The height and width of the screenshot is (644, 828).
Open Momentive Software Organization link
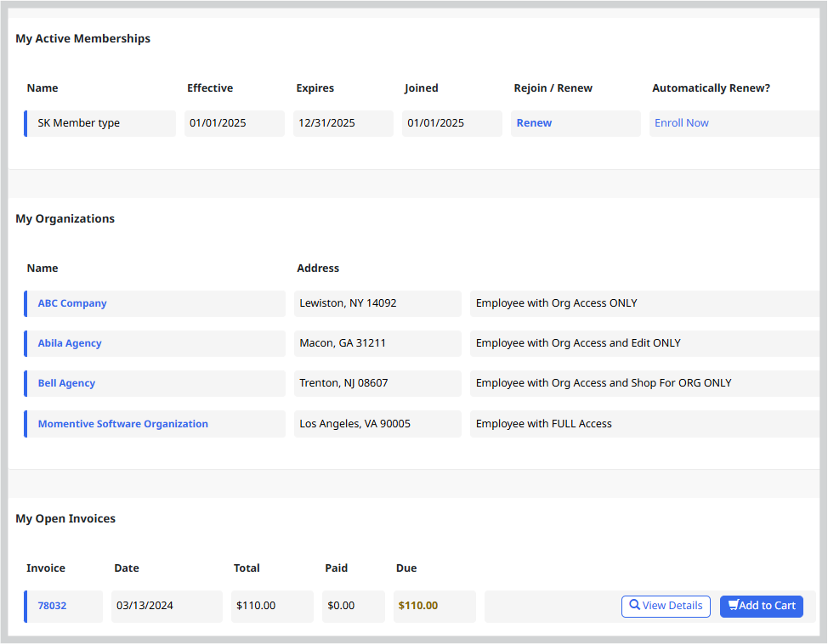(x=123, y=424)
